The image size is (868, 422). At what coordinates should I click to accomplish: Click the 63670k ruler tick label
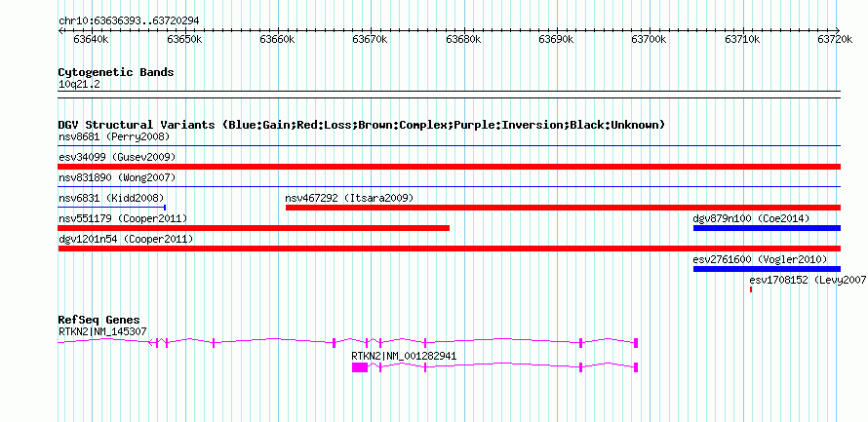click(x=371, y=40)
